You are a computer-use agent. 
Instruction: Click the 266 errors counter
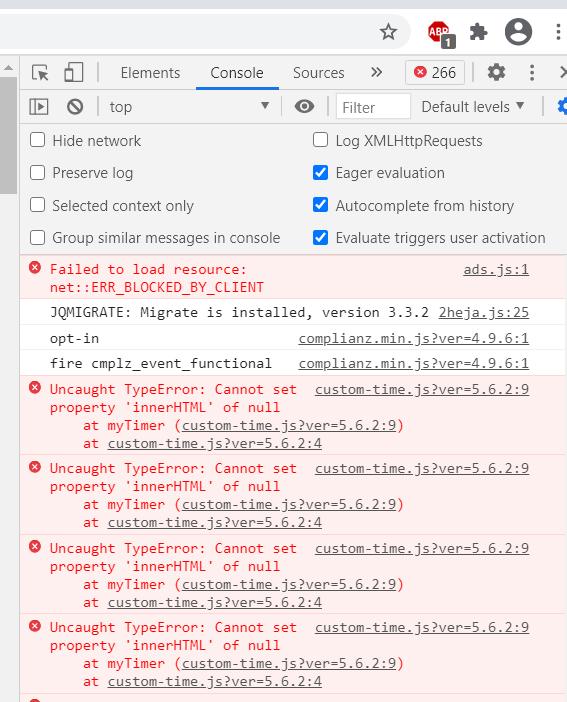point(435,73)
